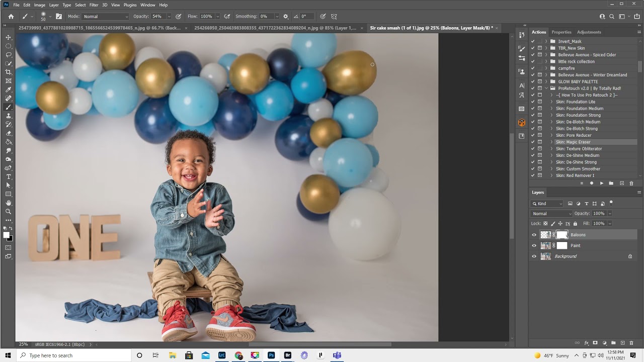Delete layer with Layers trash icon
The image size is (644, 362).
click(631, 343)
